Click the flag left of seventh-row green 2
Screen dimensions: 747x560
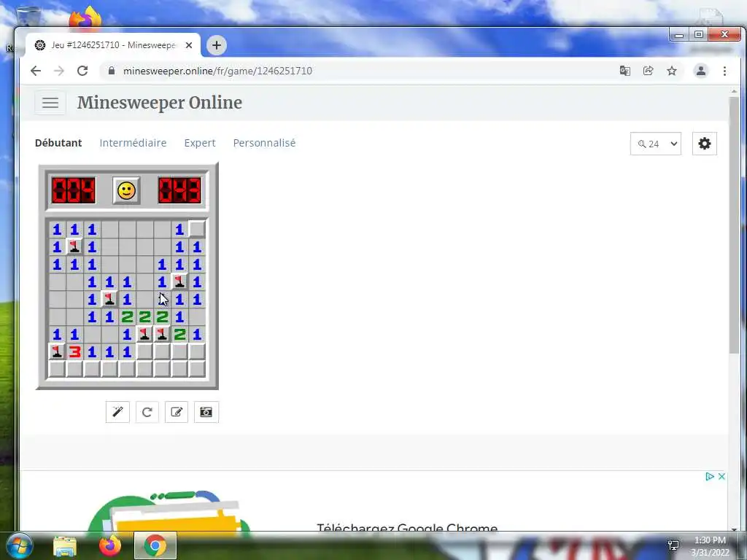[x=162, y=334]
